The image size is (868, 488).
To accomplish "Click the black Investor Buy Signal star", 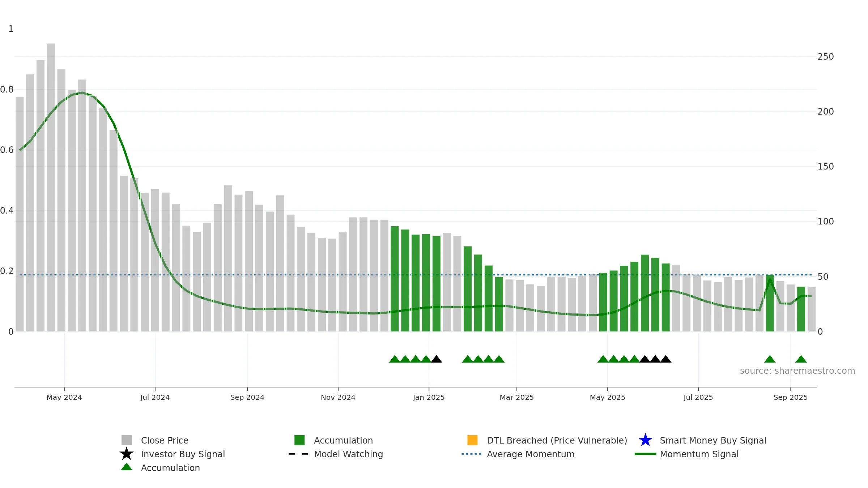I will [127, 454].
